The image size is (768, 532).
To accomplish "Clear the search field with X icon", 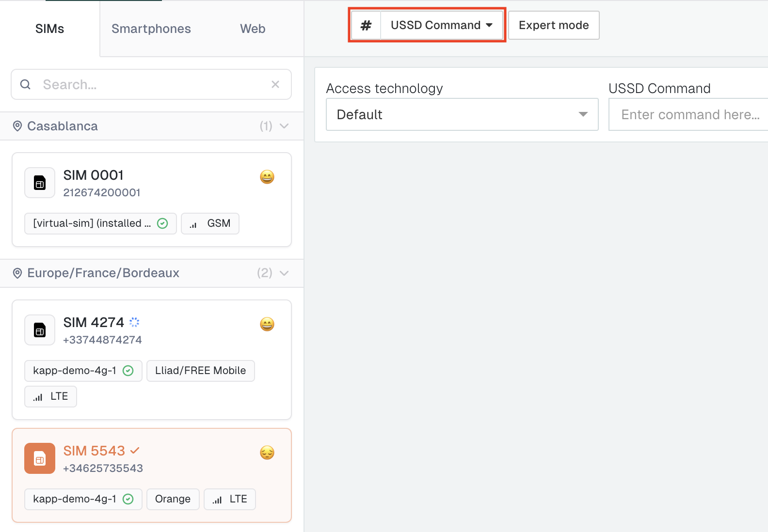I will [x=275, y=84].
